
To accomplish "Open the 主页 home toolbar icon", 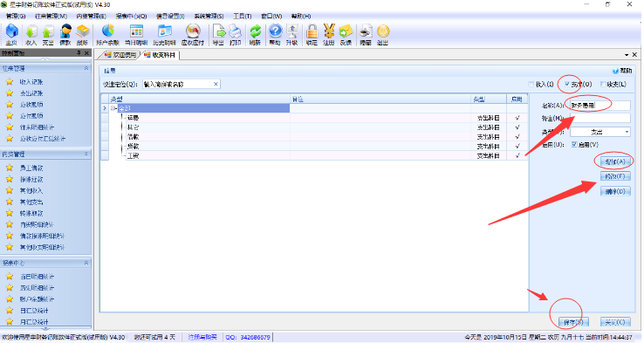I will (x=11, y=34).
